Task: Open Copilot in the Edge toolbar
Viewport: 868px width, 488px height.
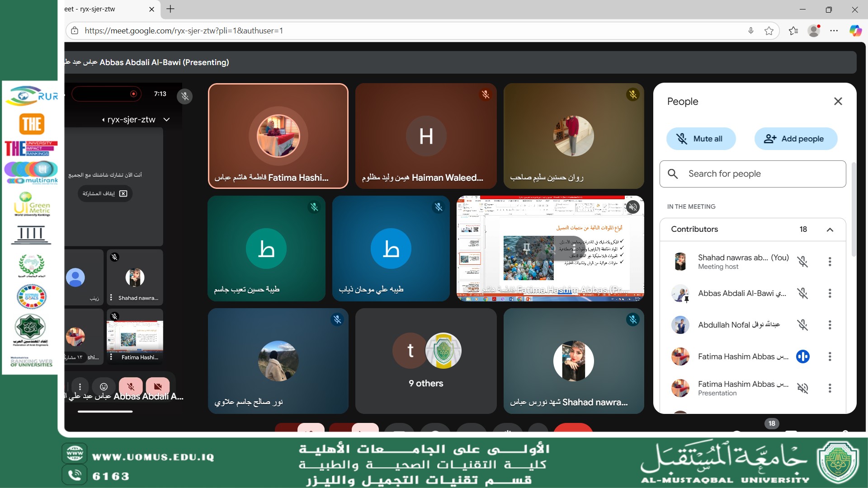Action: pyautogui.click(x=855, y=31)
